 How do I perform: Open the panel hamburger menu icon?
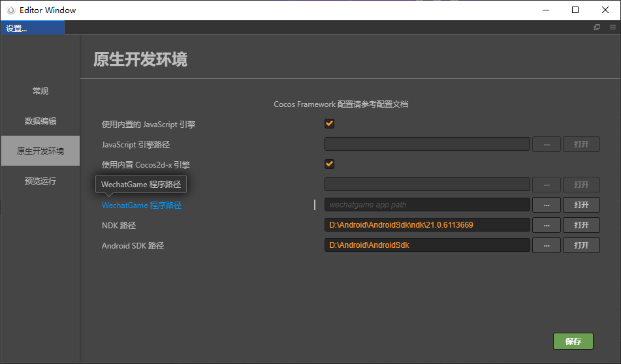613,27
